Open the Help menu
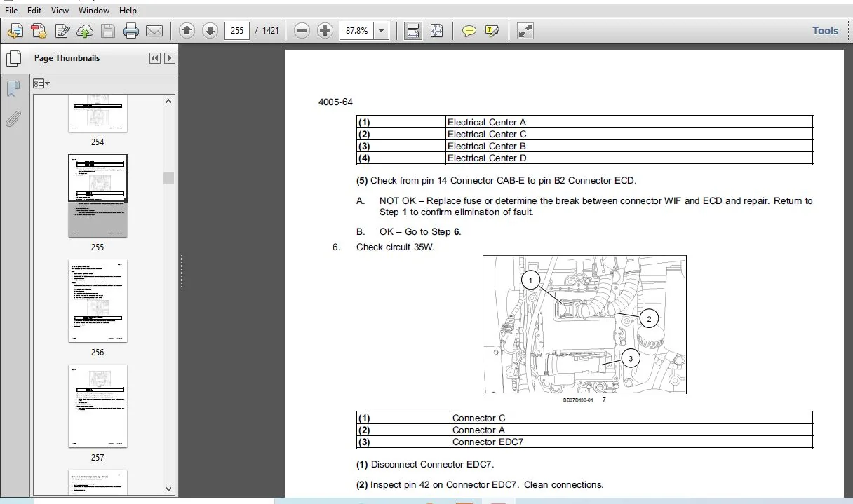This screenshot has width=853, height=504. point(128,11)
